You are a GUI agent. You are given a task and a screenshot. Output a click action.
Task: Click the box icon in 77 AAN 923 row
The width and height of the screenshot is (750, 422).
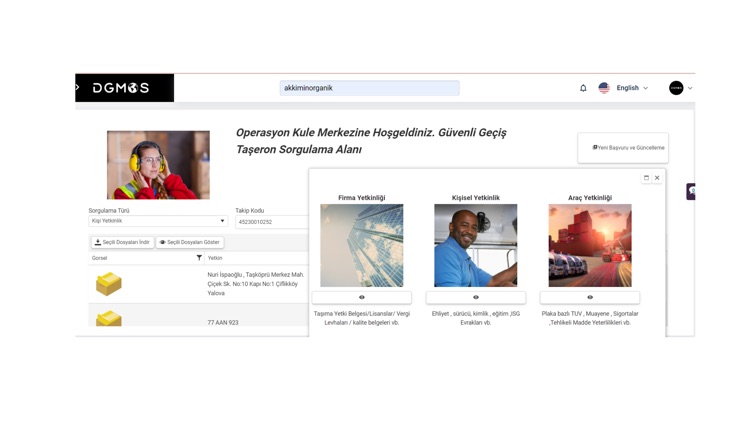click(109, 318)
